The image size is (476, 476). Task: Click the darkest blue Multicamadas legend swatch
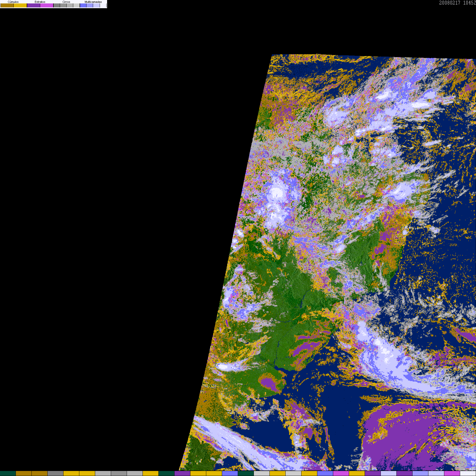[x=83, y=5]
